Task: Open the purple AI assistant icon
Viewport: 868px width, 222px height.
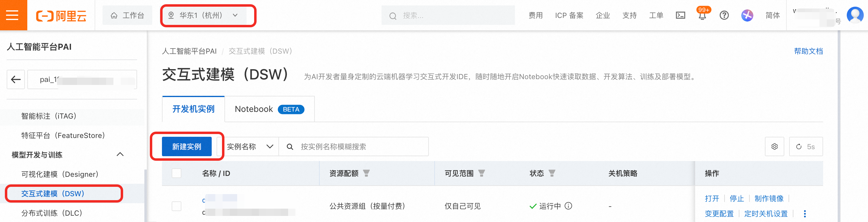Action: coord(747,15)
